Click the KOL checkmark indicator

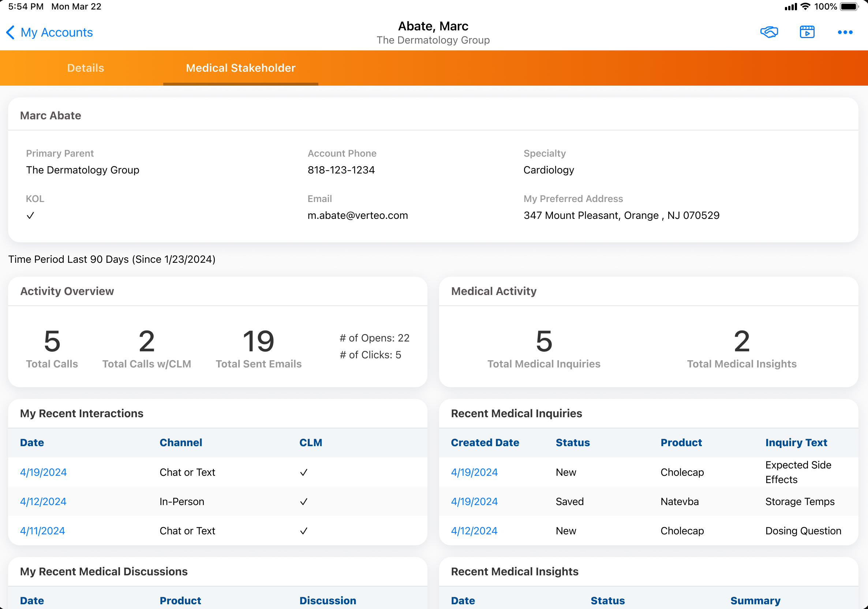click(30, 216)
